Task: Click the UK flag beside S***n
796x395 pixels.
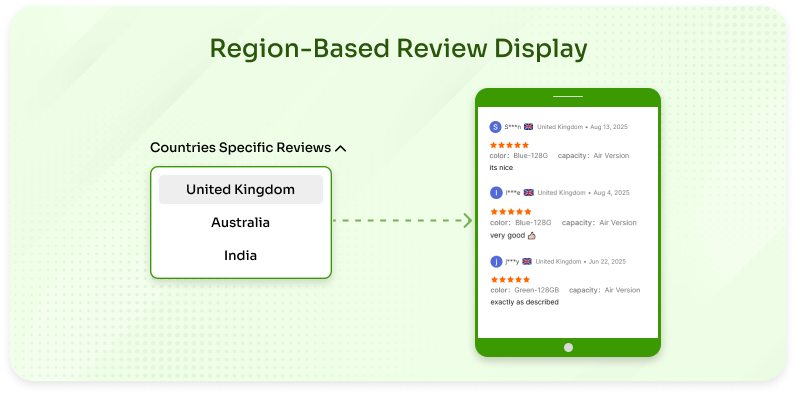Action: 528,127
